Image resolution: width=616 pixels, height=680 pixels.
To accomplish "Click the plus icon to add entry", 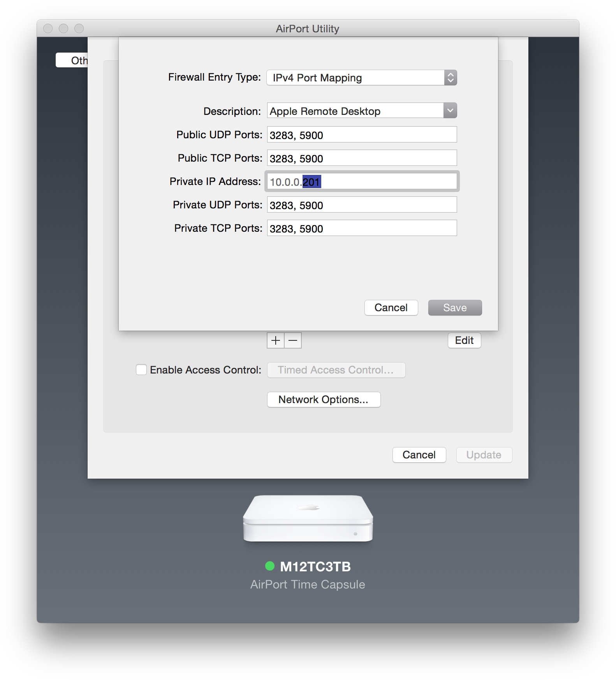I will pyautogui.click(x=276, y=340).
